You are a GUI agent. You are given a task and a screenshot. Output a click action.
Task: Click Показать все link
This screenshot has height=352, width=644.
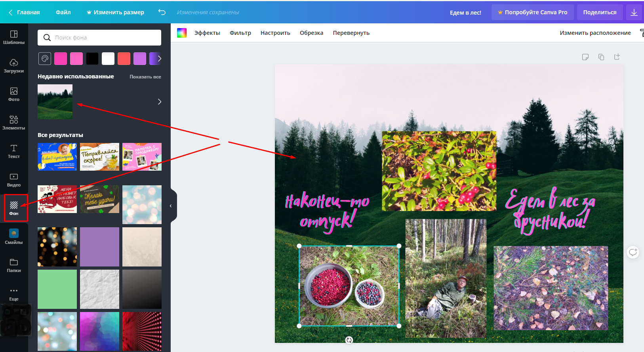(145, 77)
